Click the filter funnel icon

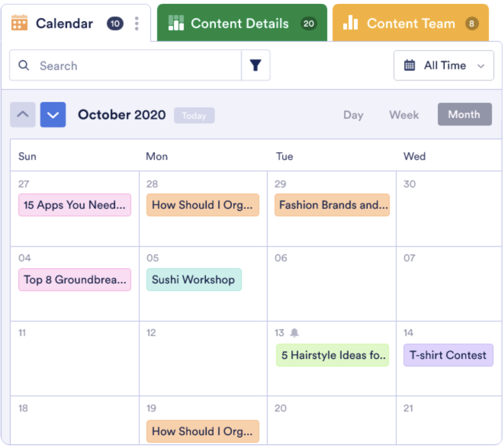click(255, 65)
